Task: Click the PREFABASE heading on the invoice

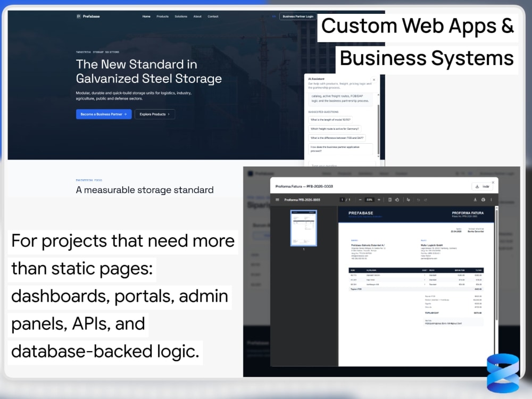Action: pos(361,213)
